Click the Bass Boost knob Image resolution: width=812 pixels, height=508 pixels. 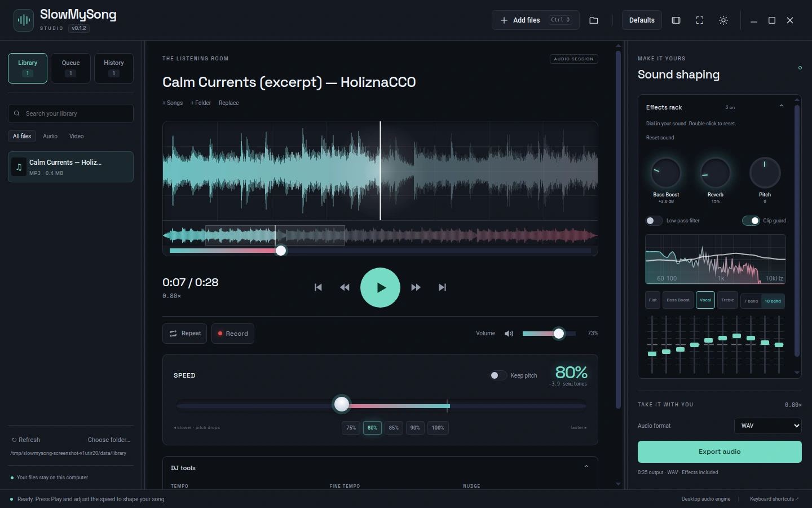pyautogui.click(x=666, y=173)
